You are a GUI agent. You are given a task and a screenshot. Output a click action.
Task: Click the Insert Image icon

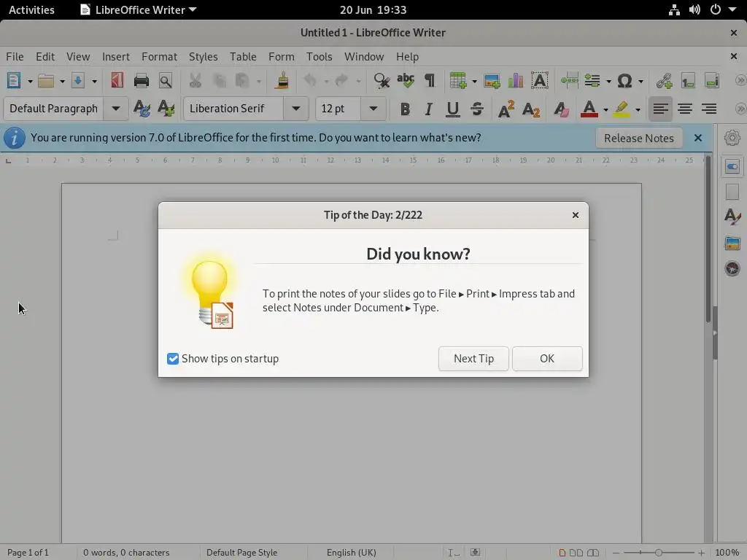coord(492,80)
